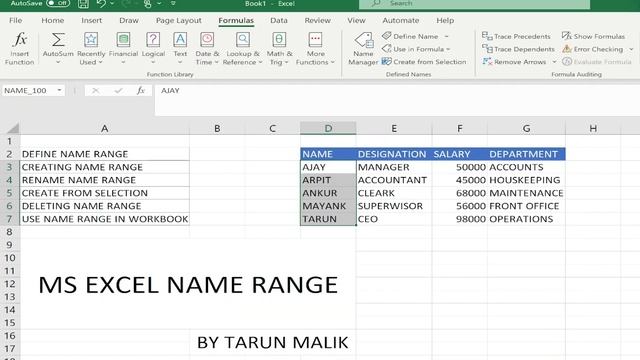This screenshot has height=360, width=640.
Task: Click the FRONT OFFICE department cell
Action: 527,206
